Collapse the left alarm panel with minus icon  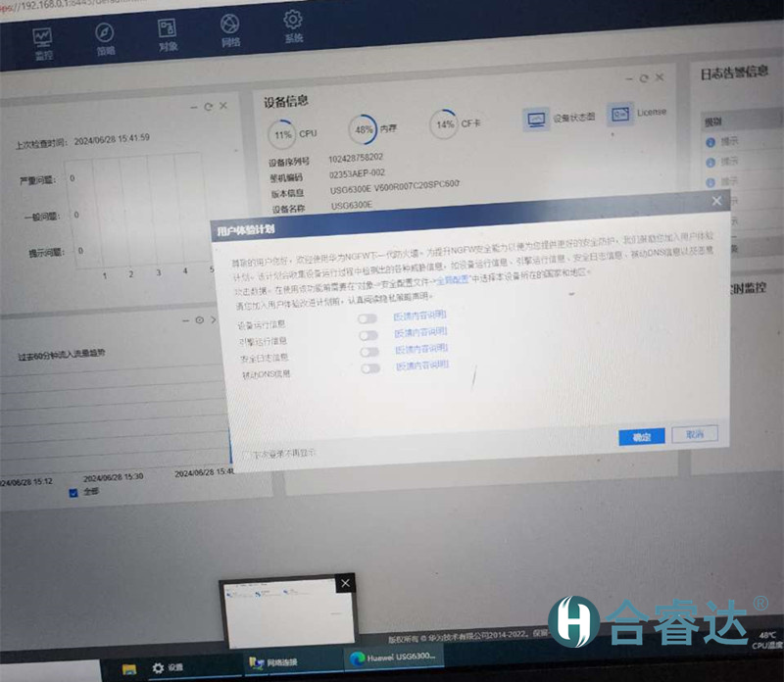click(x=193, y=107)
